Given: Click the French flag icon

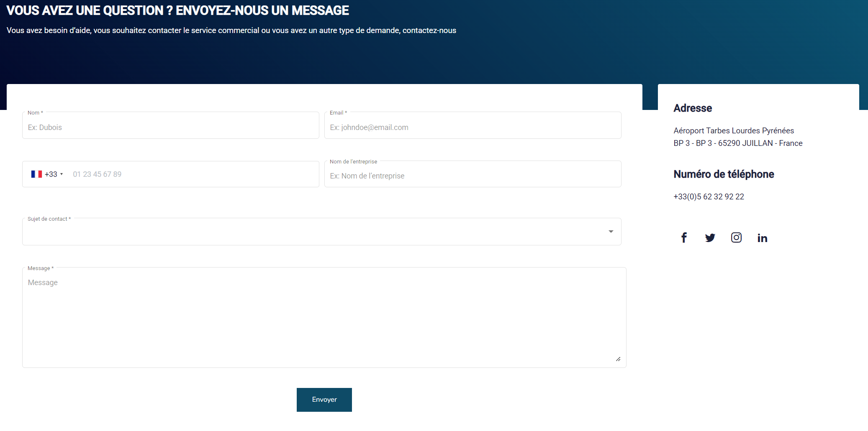Looking at the screenshot, I should 36,174.
